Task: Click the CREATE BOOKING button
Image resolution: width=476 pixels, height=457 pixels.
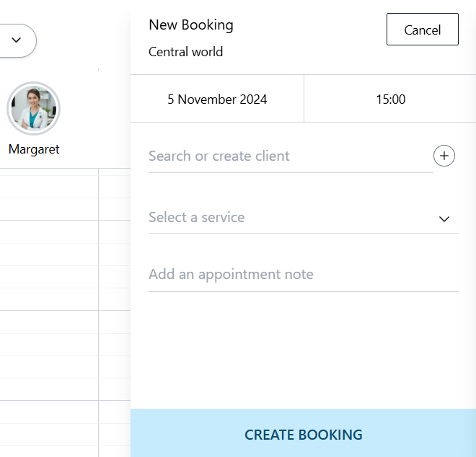Action: 303,435
